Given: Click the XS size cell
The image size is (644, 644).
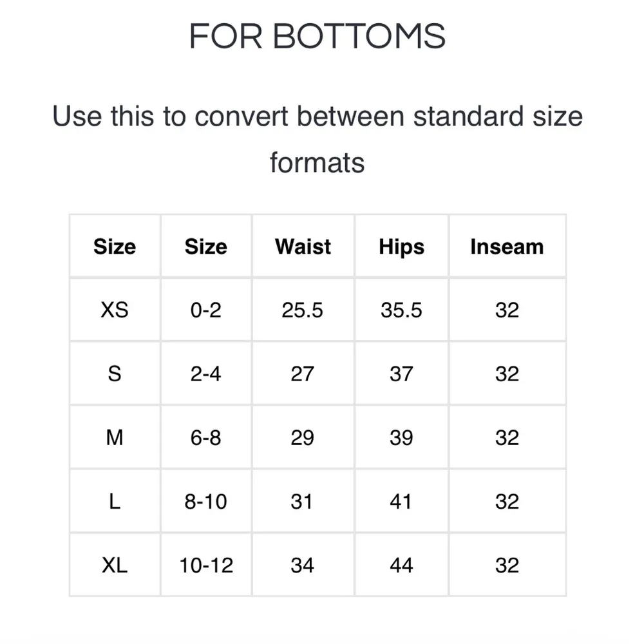Looking at the screenshot, I should [x=115, y=310].
